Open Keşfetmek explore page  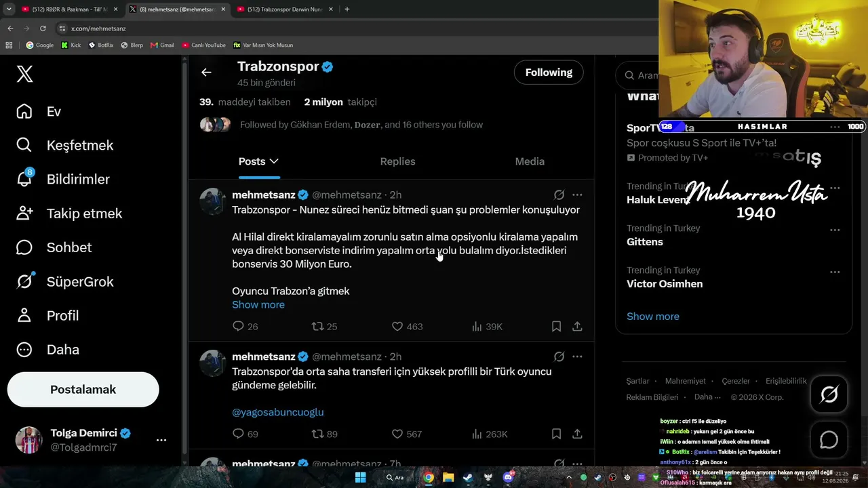64,145
